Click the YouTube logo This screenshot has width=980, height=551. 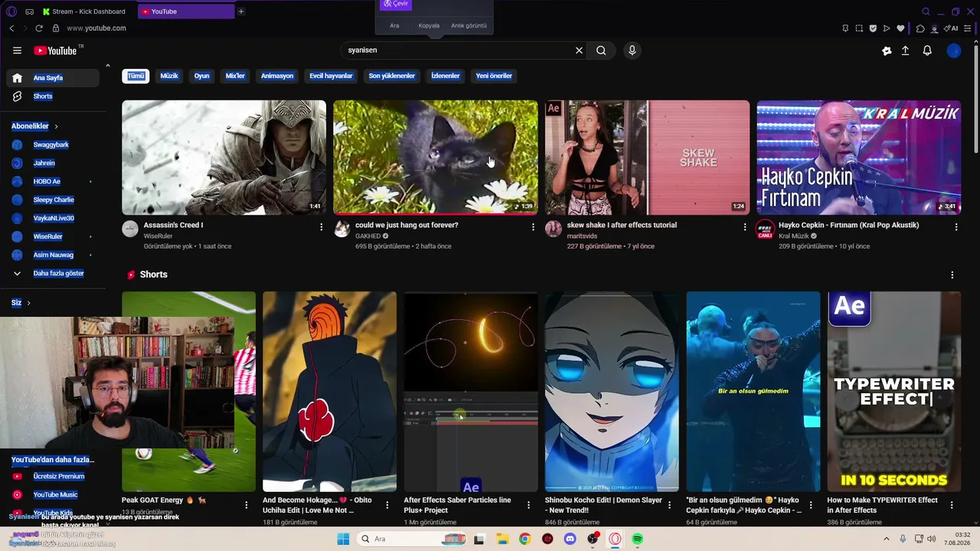(x=55, y=51)
